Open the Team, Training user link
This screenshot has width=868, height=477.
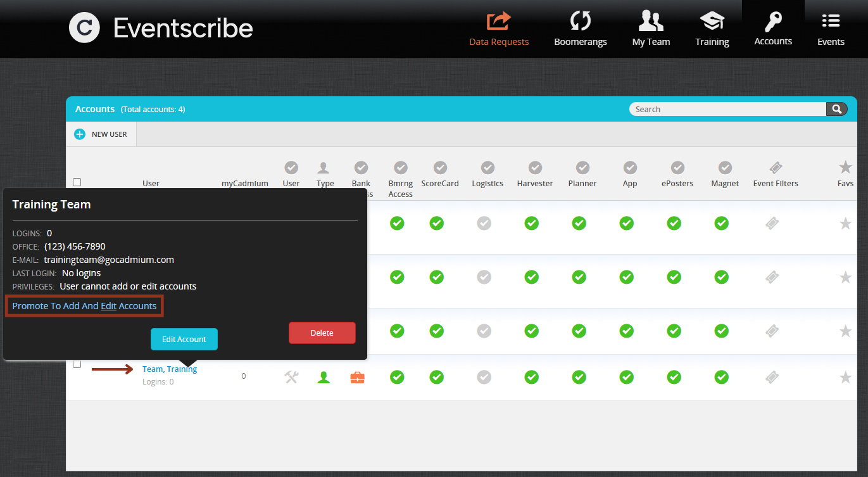[170, 369]
